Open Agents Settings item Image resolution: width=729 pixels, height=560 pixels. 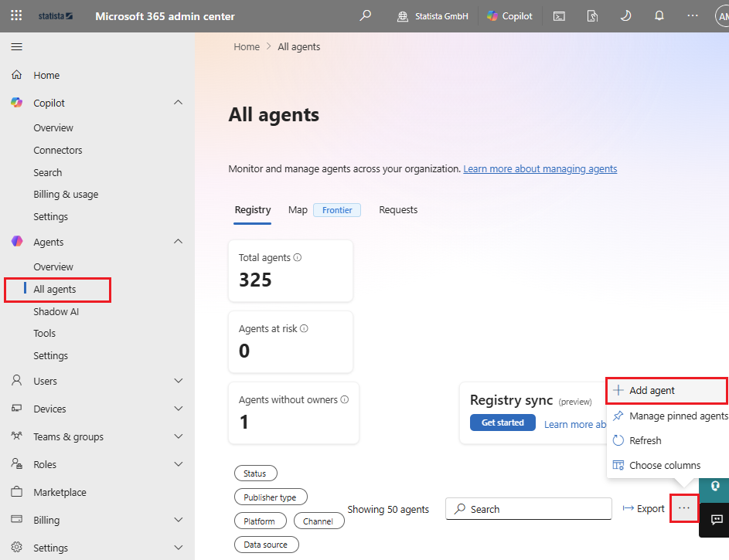[x=51, y=355]
